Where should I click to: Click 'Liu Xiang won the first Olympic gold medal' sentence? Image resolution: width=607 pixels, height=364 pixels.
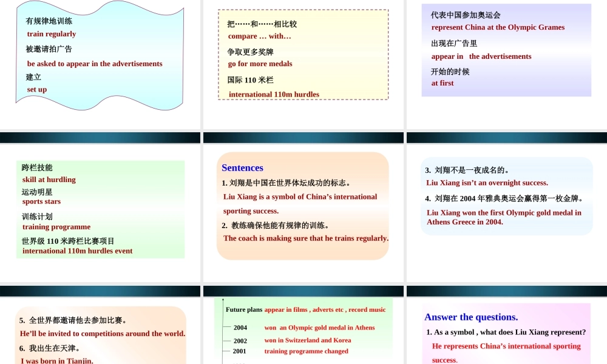click(x=504, y=217)
